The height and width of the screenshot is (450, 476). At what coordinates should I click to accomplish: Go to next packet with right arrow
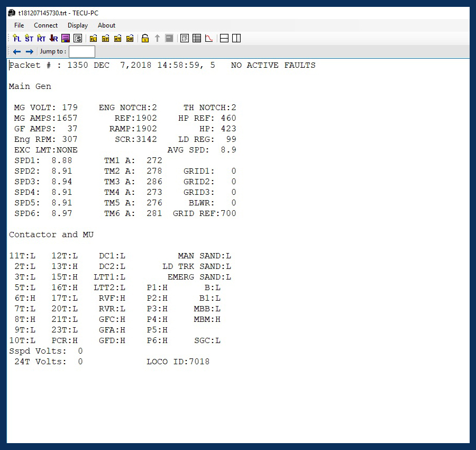30,52
